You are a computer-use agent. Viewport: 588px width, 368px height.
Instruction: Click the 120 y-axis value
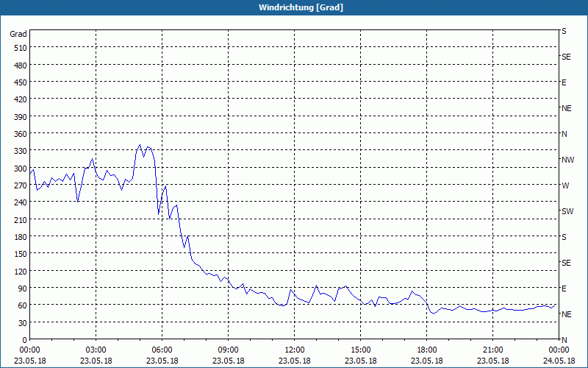(x=21, y=271)
